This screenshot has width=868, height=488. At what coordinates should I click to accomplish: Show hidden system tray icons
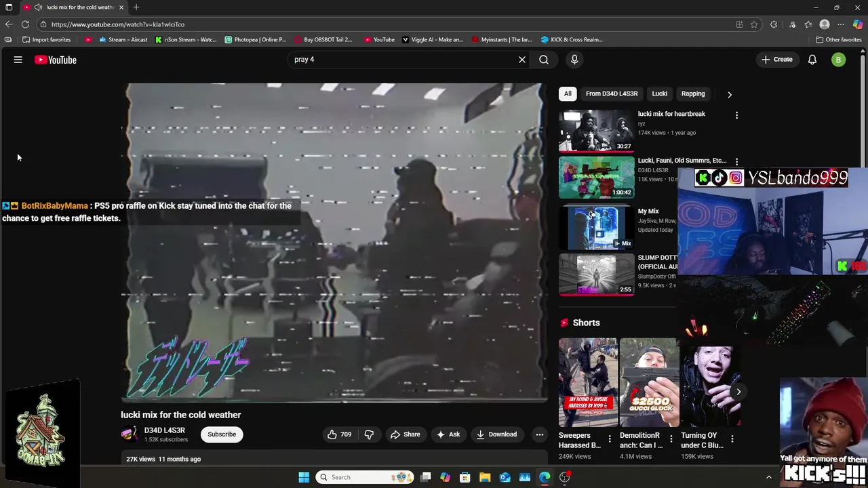(768, 477)
